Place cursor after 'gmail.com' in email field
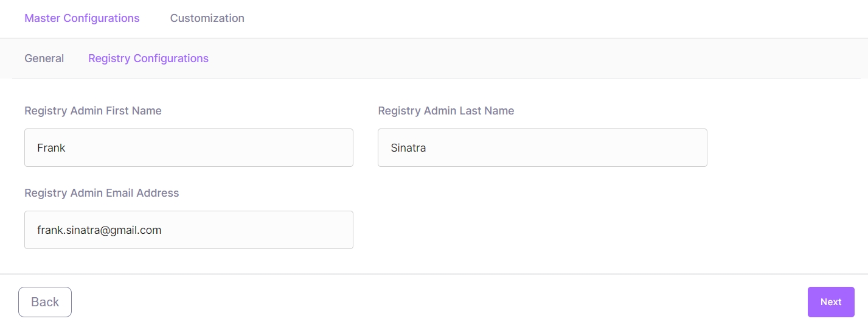The height and width of the screenshot is (327, 868). (162, 230)
